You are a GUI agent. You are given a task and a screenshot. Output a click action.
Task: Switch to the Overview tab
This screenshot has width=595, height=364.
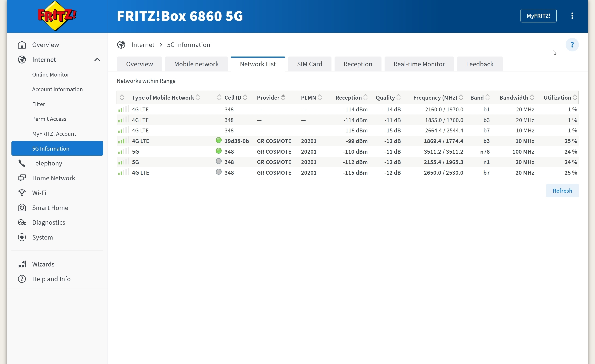(139, 64)
